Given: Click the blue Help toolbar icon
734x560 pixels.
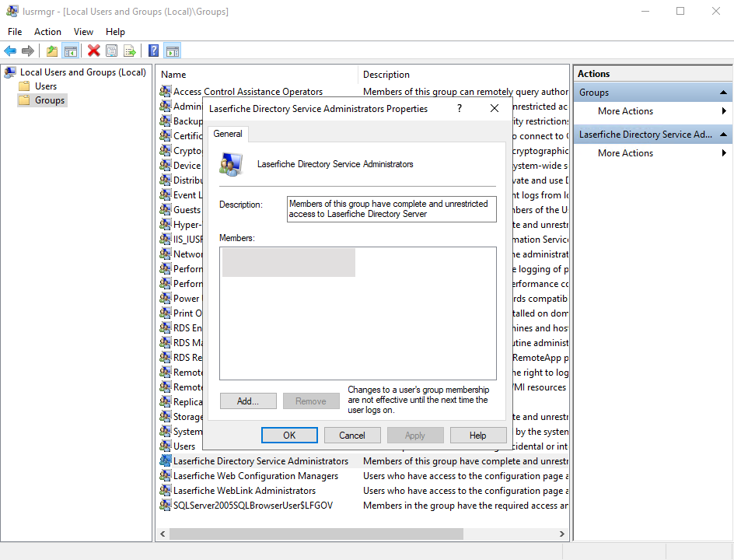Looking at the screenshot, I should [x=153, y=51].
